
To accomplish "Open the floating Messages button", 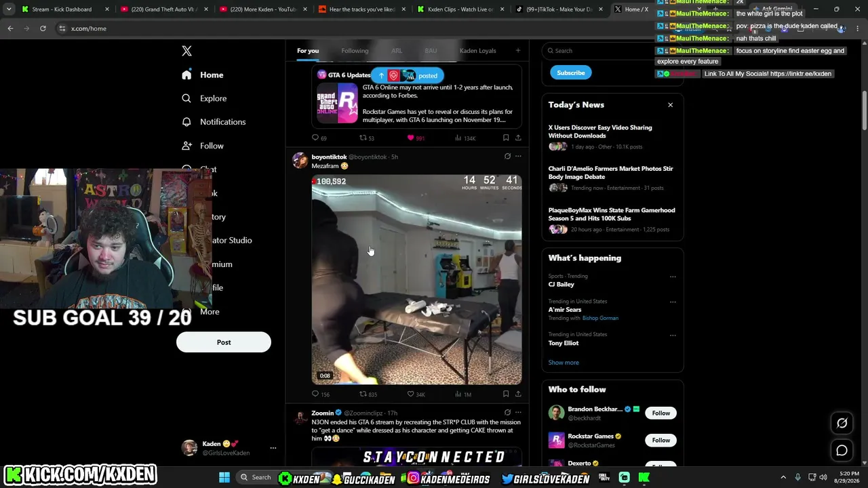I will pyautogui.click(x=842, y=450).
